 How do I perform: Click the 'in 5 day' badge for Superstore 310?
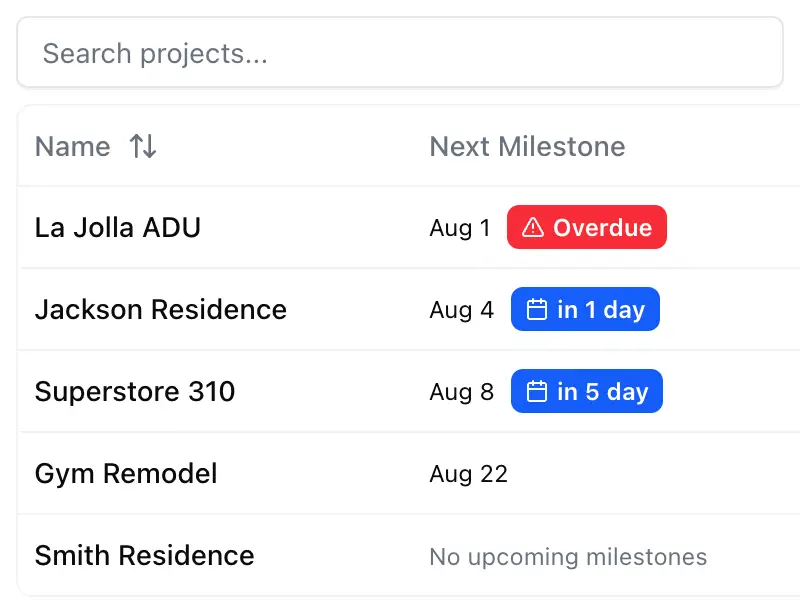(x=586, y=391)
